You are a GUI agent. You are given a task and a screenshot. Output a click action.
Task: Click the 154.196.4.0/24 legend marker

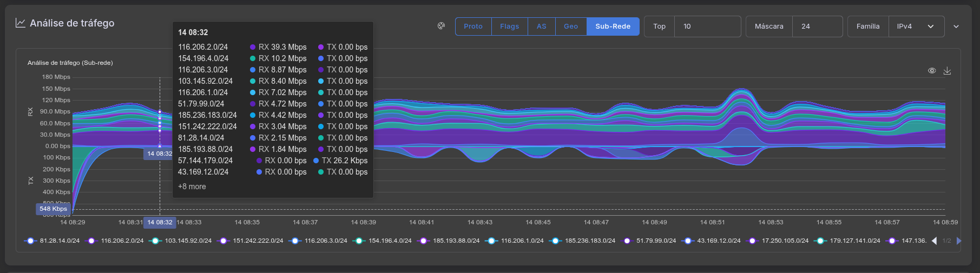(x=359, y=241)
